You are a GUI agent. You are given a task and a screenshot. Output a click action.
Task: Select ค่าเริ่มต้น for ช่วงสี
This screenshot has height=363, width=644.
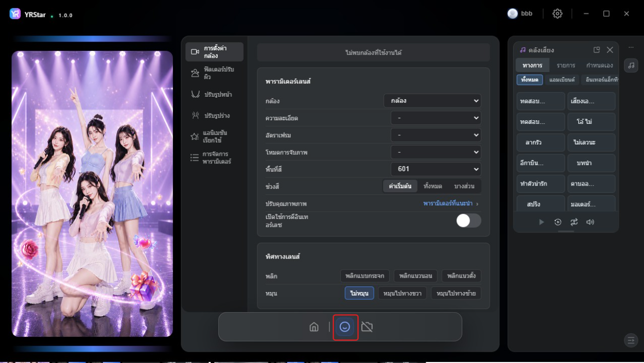[400, 186]
